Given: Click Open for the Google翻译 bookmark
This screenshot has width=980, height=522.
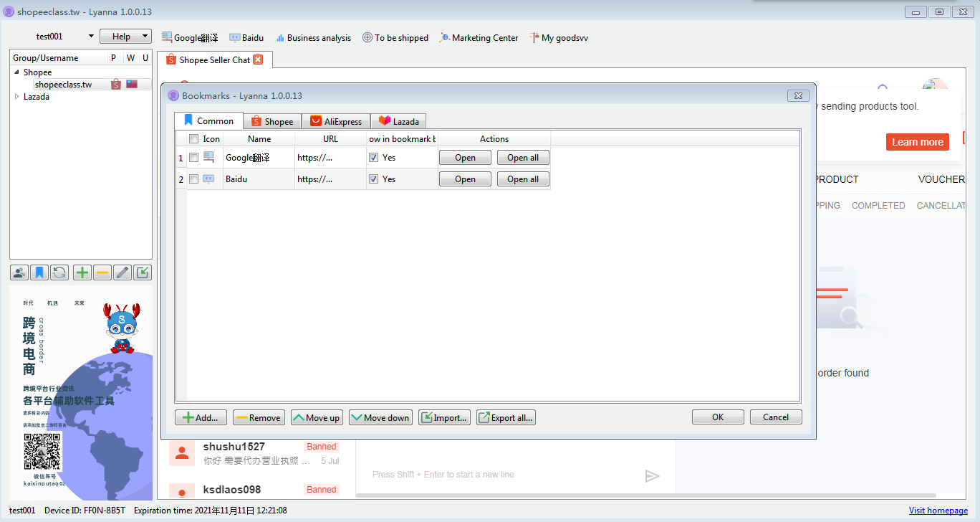Looking at the screenshot, I should pyautogui.click(x=465, y=158).
